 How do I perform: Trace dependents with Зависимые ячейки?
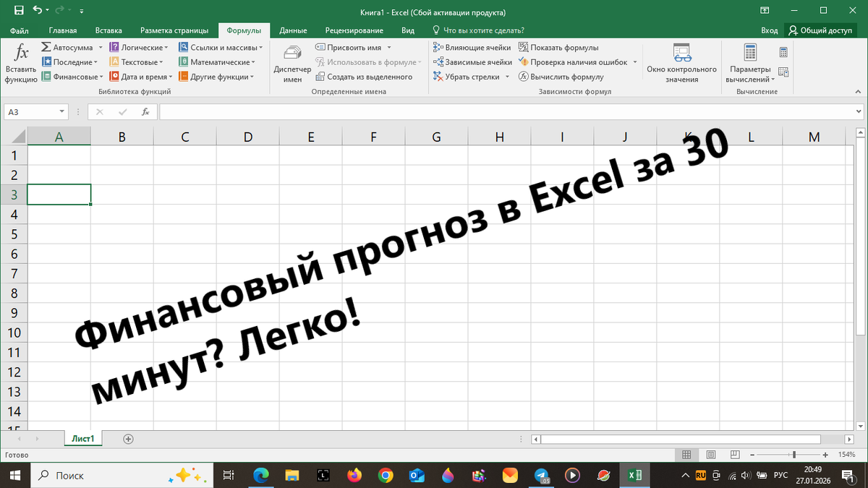tap(472, 62)
